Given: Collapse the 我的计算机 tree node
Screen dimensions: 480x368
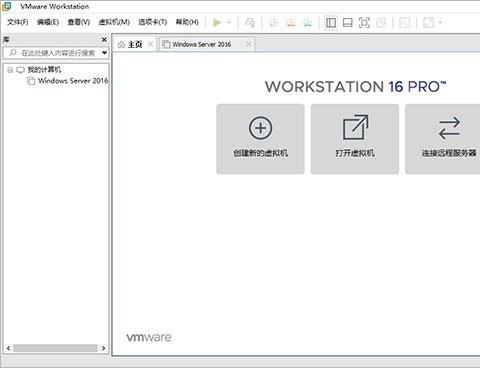Looking at the screenshot, I should click(x=10, y=70).
